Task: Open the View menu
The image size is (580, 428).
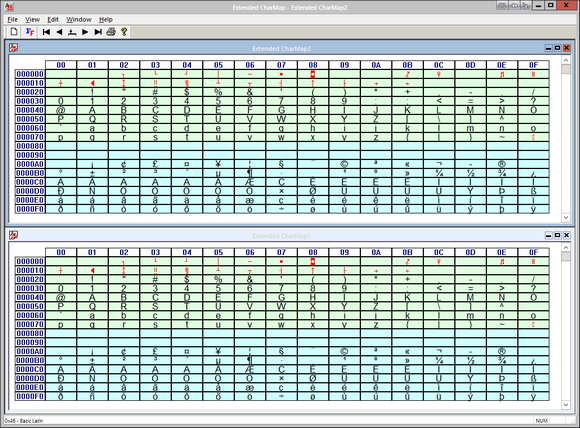Action: click(32, 20)
